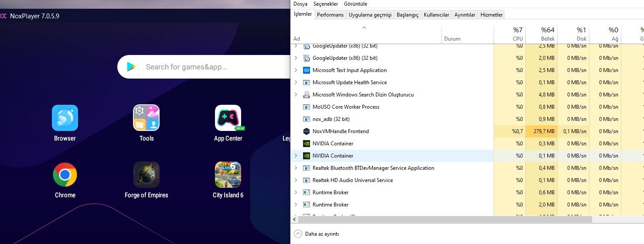Click the 0,1 MB/sn disk value
The image size is (644, 244).
click(x=575, y=131)
